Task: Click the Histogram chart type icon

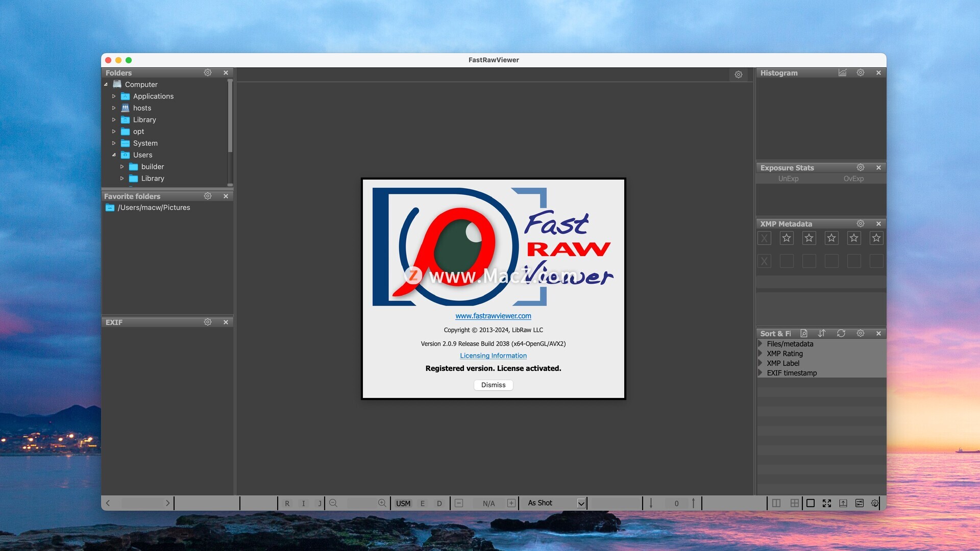Action: 842,72
